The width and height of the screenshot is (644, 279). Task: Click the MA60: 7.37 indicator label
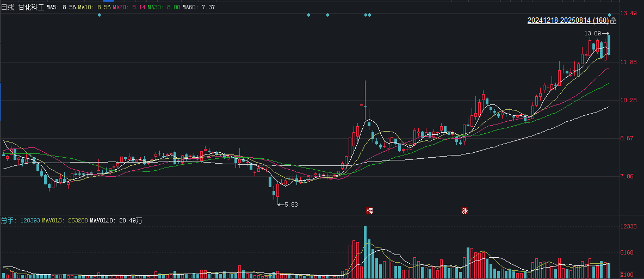tap(199, 8)
